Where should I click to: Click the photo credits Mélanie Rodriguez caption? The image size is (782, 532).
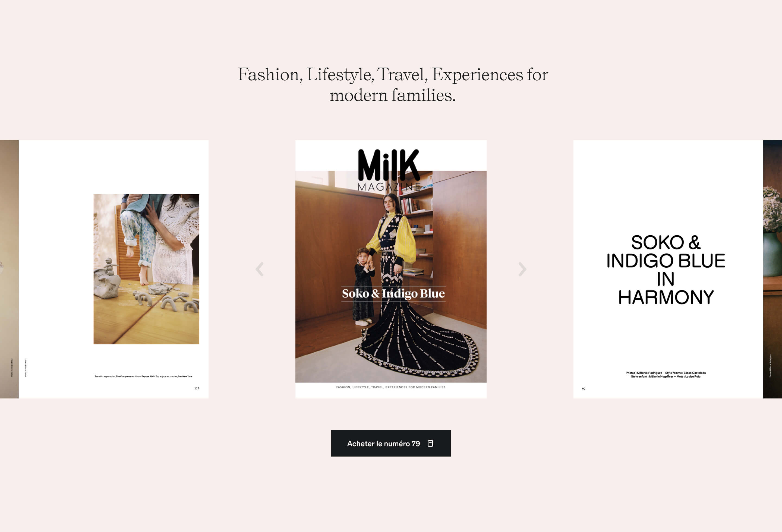point(666,375)
